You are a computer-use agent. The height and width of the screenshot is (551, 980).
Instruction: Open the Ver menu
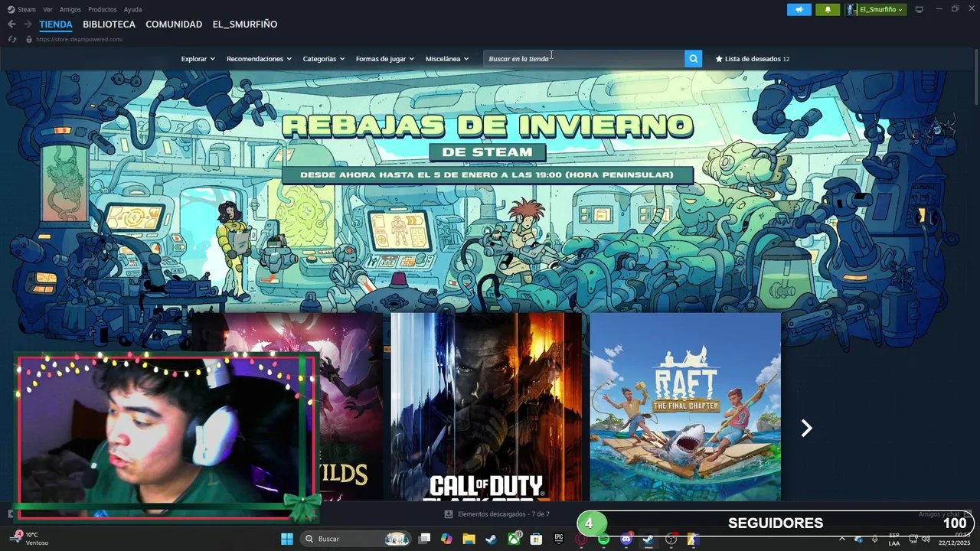pyautogui.click(x=48, y=10)
